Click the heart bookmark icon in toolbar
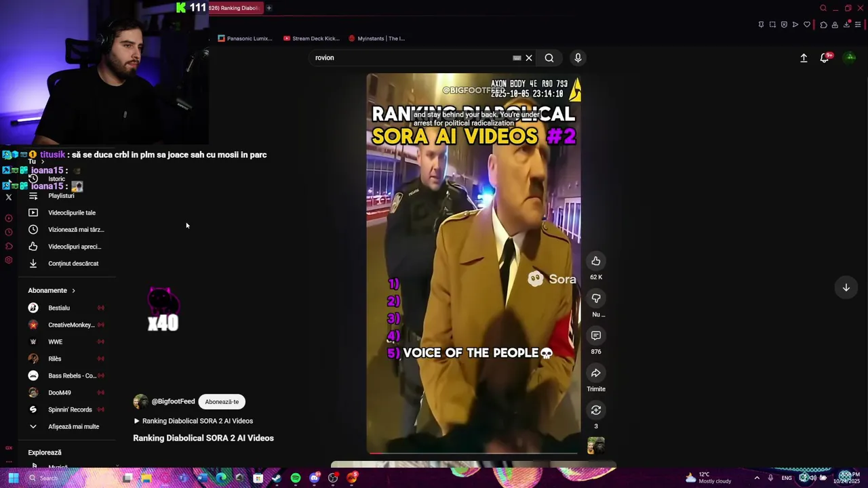The width and height of the screenshot is (868, 488). [807, 25]
